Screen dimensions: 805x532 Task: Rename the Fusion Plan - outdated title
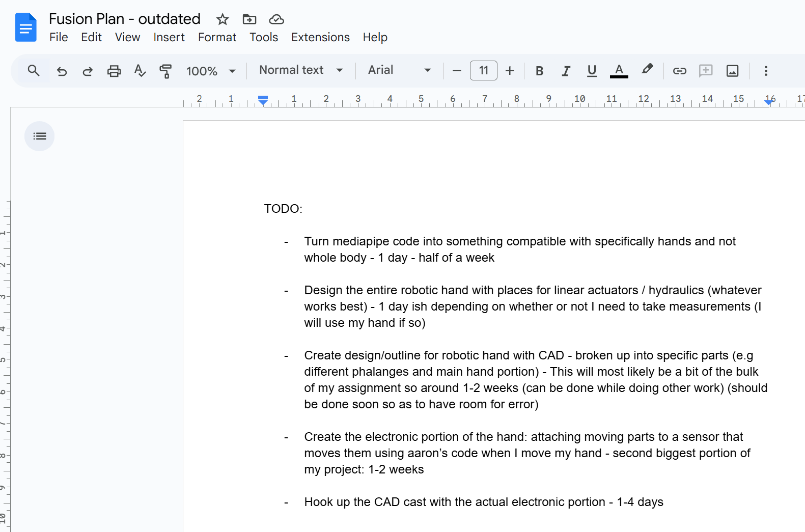(x=125, y=19)
